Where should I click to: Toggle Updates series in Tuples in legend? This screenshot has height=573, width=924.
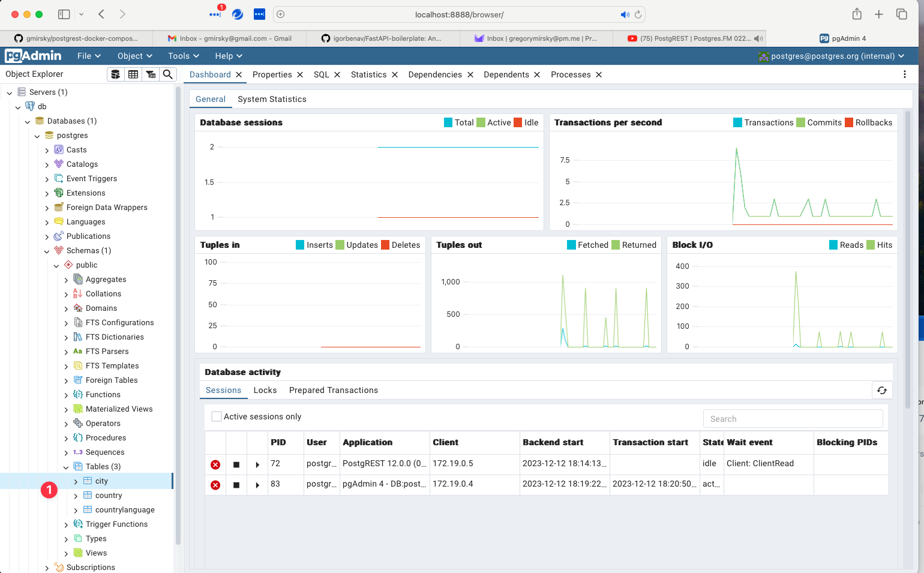click(x=357, y=245)
